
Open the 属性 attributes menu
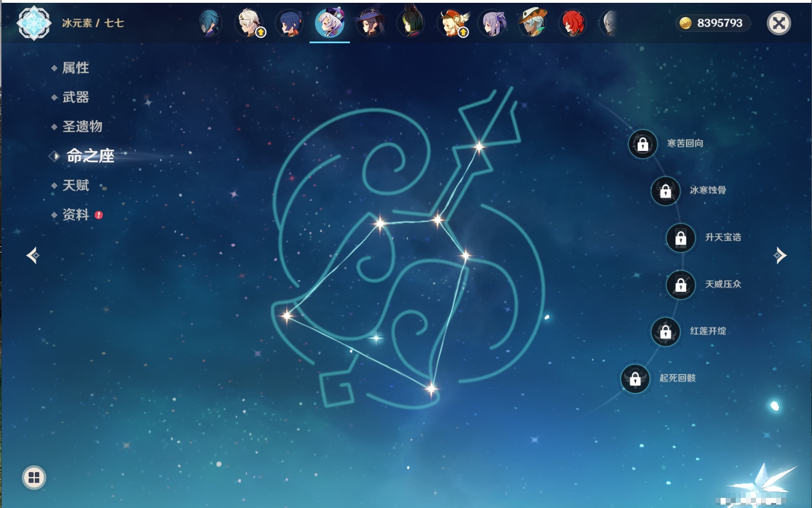75,68
